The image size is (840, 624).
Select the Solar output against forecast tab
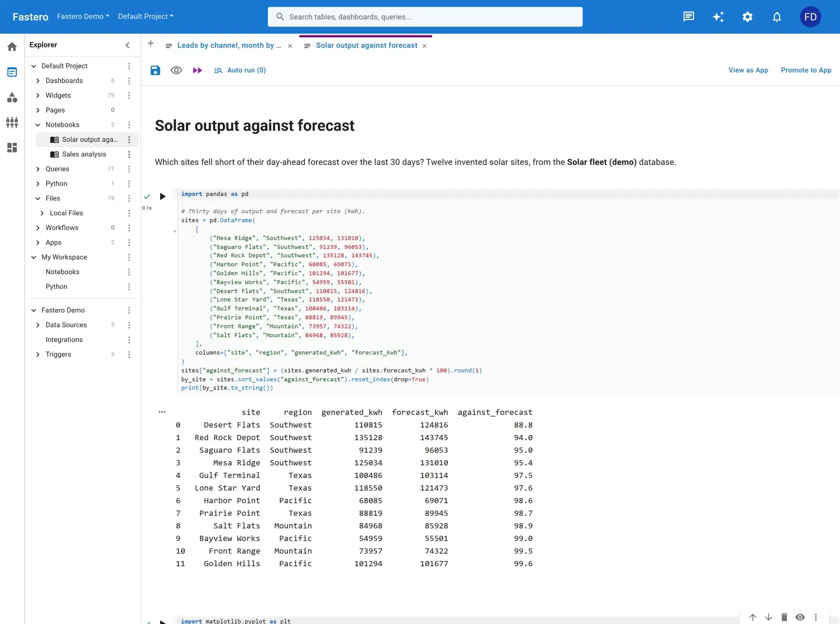coord(366,46)
